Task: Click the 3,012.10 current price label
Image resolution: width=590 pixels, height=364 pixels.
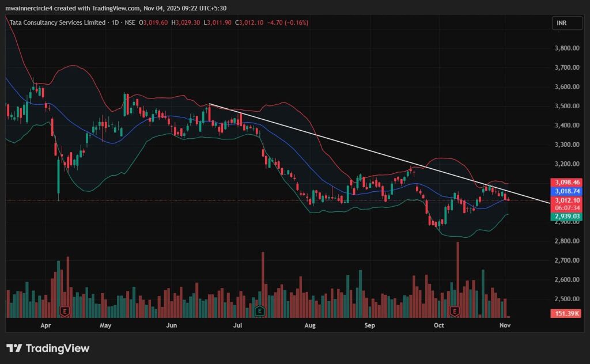Action: (565, 199)
